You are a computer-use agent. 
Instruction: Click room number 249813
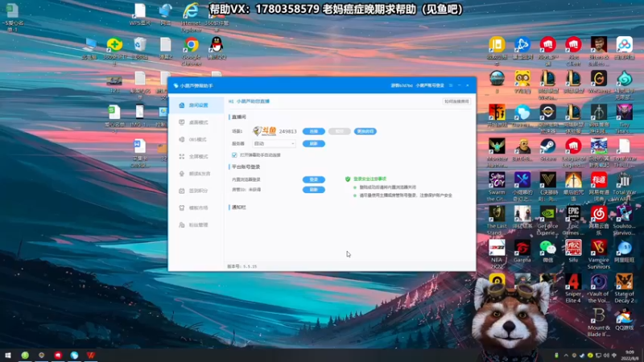[x=287, y=131]
